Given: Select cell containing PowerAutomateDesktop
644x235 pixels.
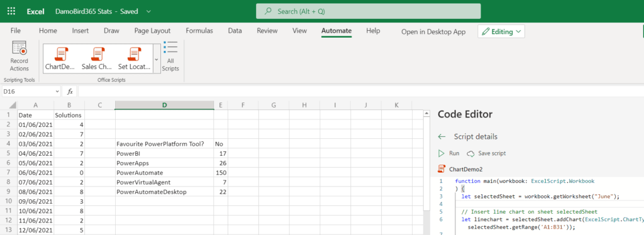Looking at the screenshot, I should coord(164,192).
